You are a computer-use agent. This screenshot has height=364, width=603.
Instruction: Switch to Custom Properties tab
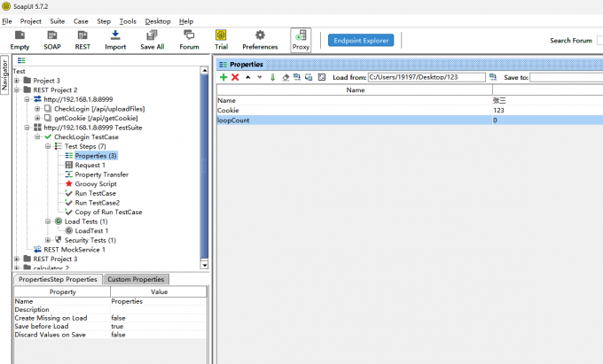click(136, 280)
